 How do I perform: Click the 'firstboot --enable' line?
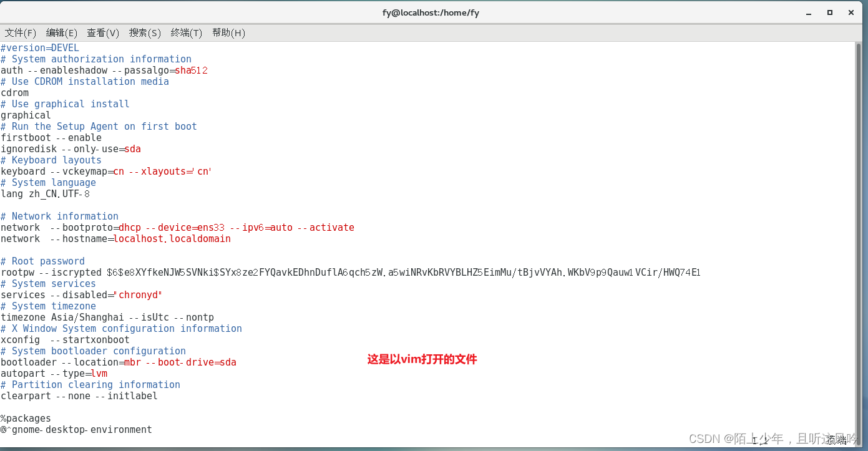point(51,138)
